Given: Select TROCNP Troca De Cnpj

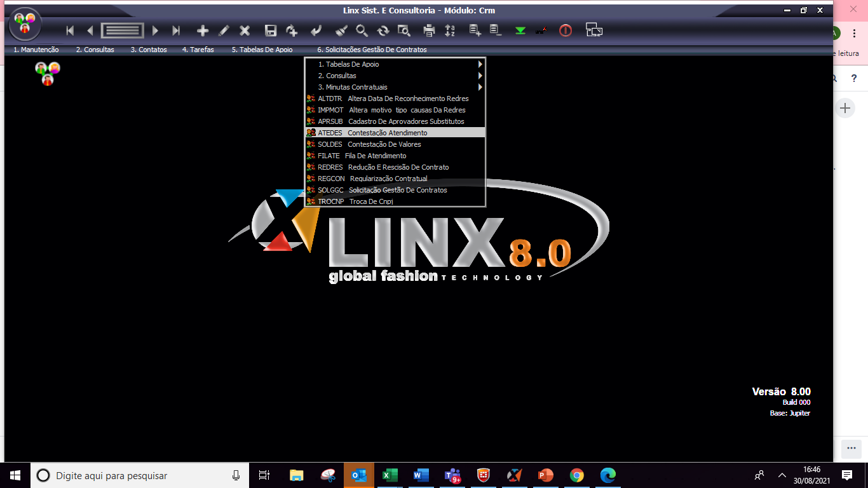Looking at the screenshot, I should point(395,201).
